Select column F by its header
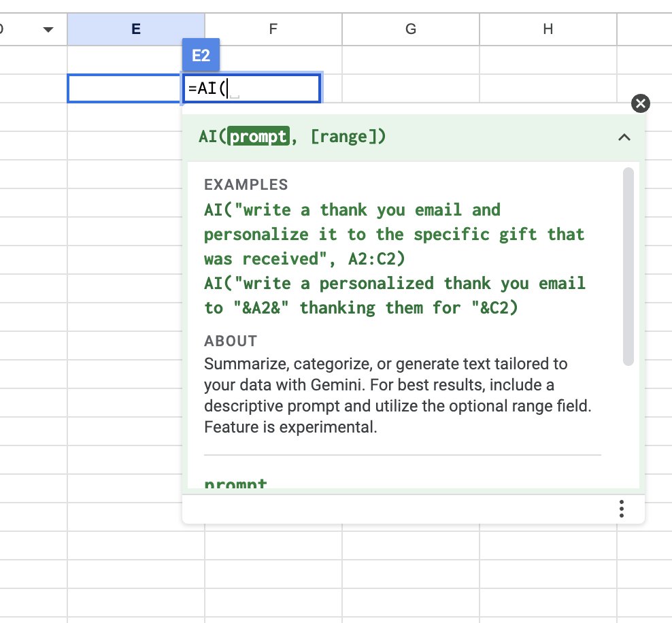The image size is (672, 623). click(272, 29)
